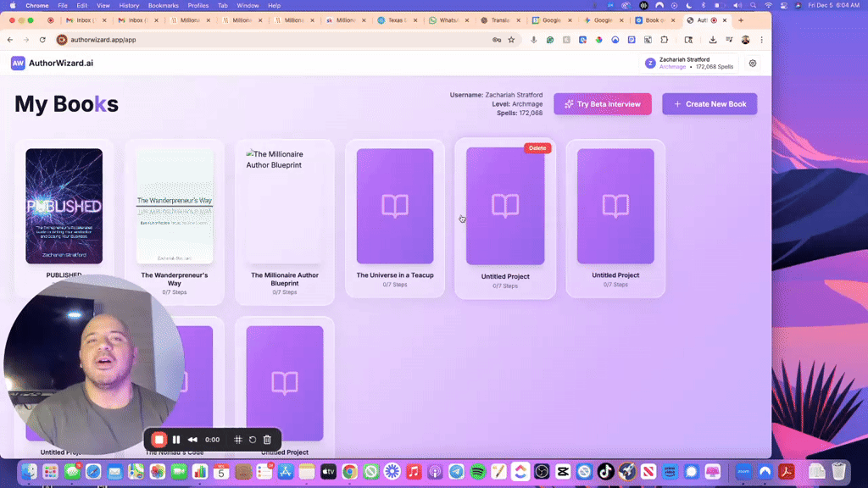Open the Window menu
Viewport: 868px width, 488px height.
pos(248,6)
